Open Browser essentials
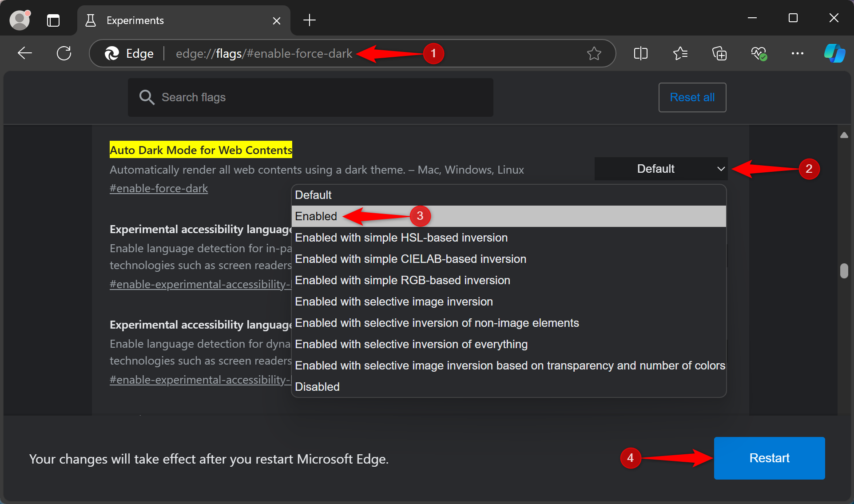The width and height of the screenshot is (854, 504). [759, 53]
